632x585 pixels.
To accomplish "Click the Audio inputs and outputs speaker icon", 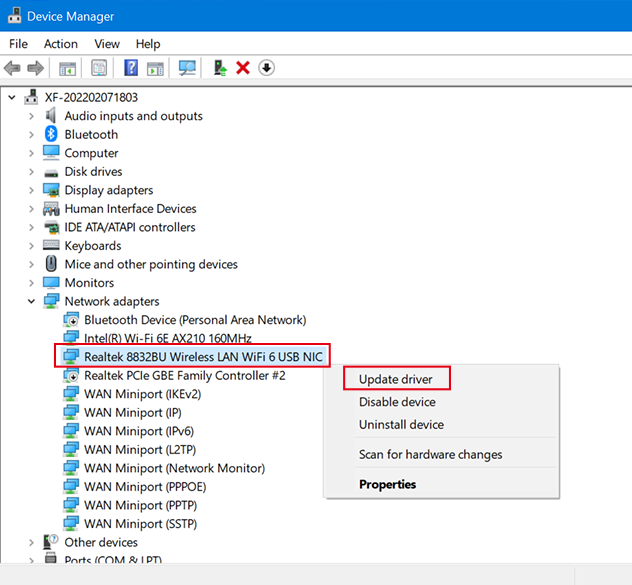I will (51, 116).
